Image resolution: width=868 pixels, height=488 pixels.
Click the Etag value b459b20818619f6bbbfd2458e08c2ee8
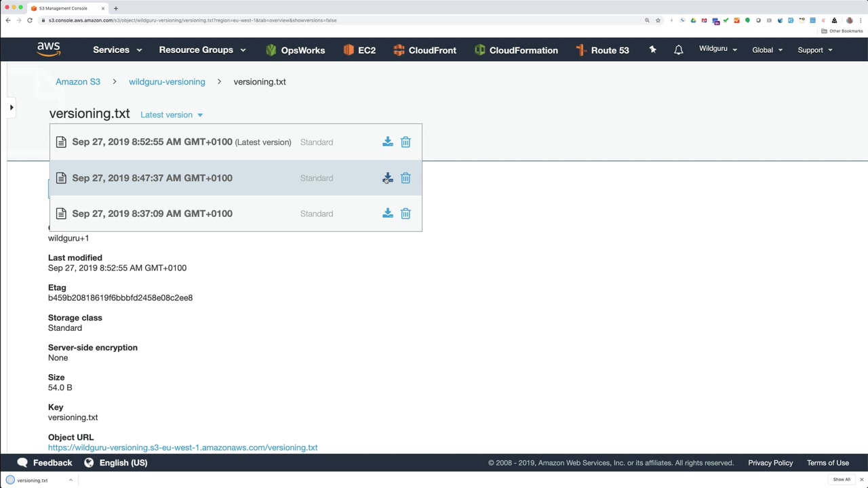click(x=120, y=298)
